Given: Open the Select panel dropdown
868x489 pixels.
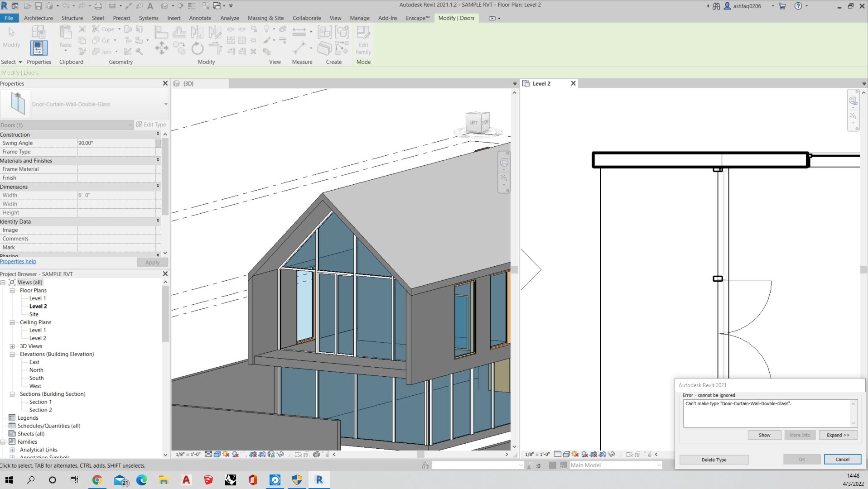Looking at the screenshot, I should pos(11,62).
